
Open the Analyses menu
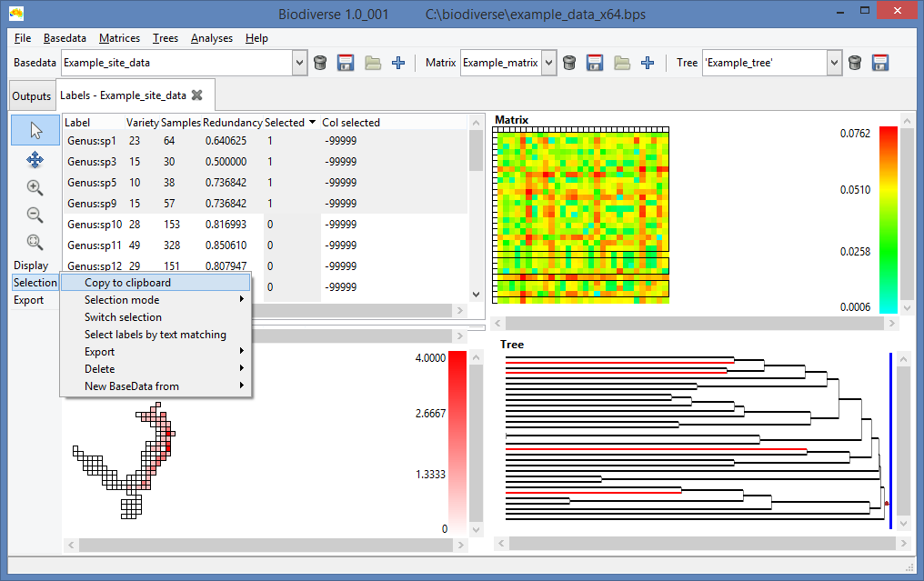[211, 38]
